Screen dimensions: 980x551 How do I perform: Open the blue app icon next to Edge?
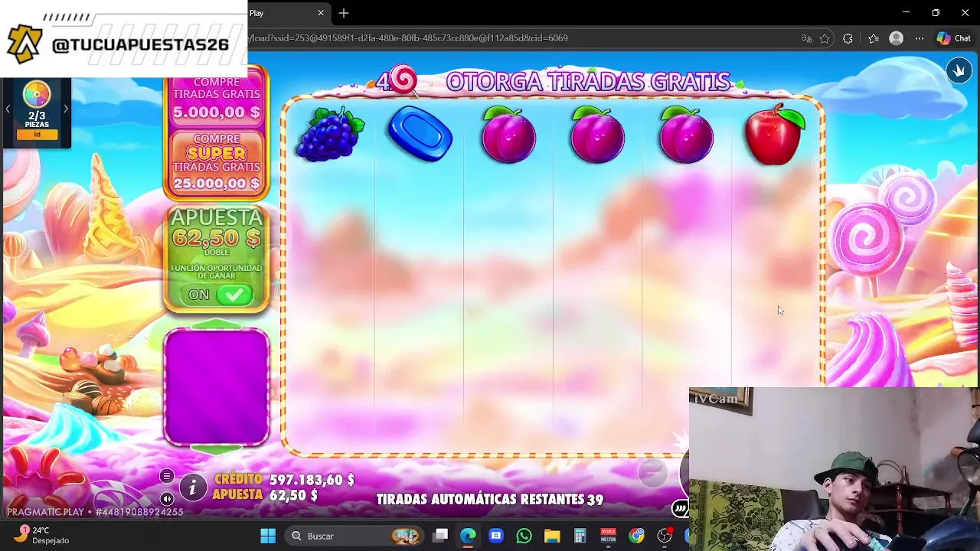[496, 536]
